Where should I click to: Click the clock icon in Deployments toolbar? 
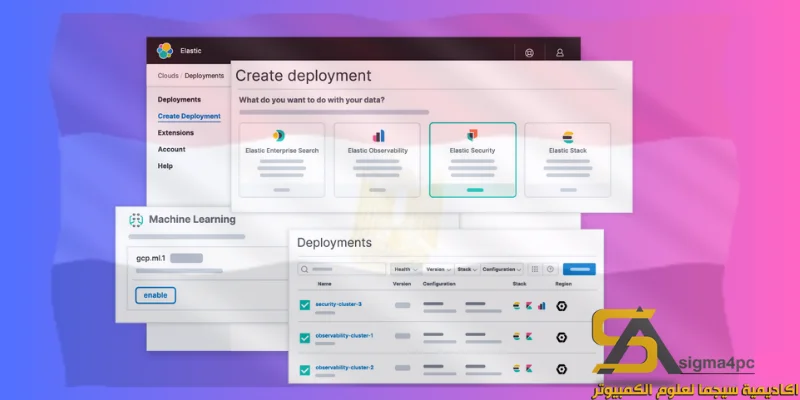[x=550, y=269]
